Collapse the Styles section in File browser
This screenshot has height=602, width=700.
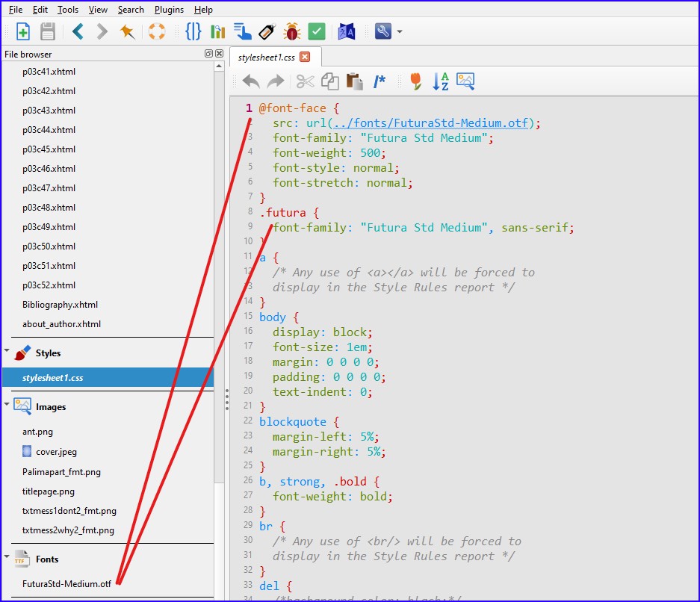tap(7, 351)
